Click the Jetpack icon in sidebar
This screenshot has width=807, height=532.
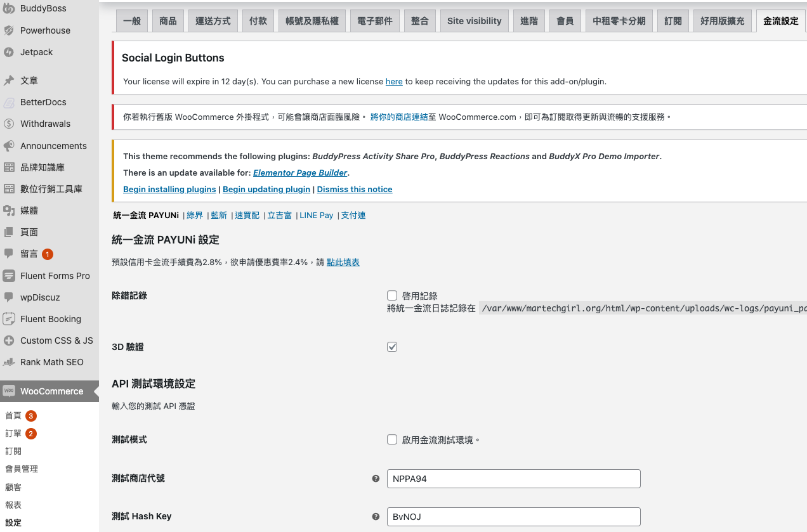tap(9, 52)
